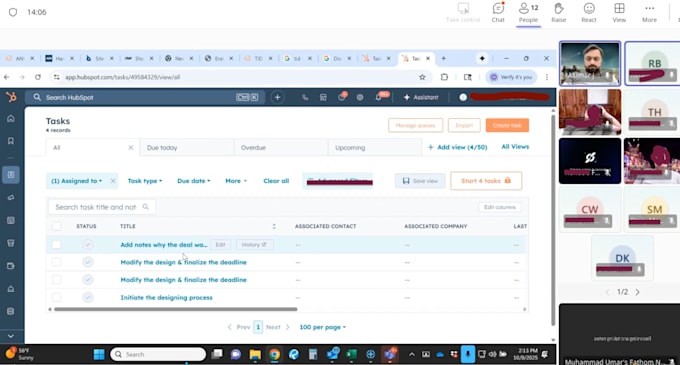Click the HubSpot sprocket logo

pos(11,97)
